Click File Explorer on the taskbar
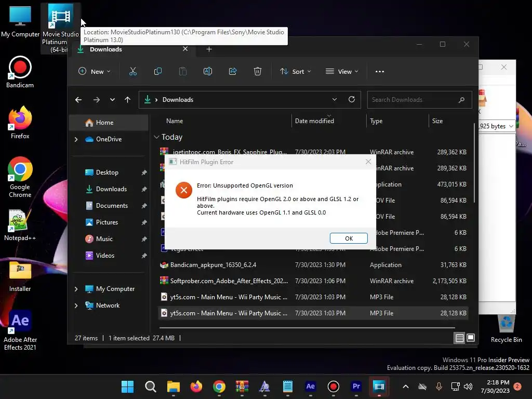Image resolution: width=532 pixels, height=399 pixels. click(x=174, y=387)
